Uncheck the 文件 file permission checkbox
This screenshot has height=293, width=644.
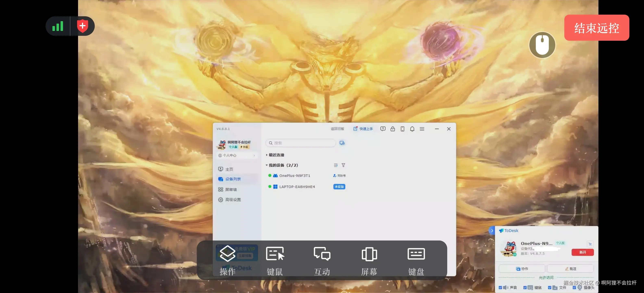coord(549,288)
